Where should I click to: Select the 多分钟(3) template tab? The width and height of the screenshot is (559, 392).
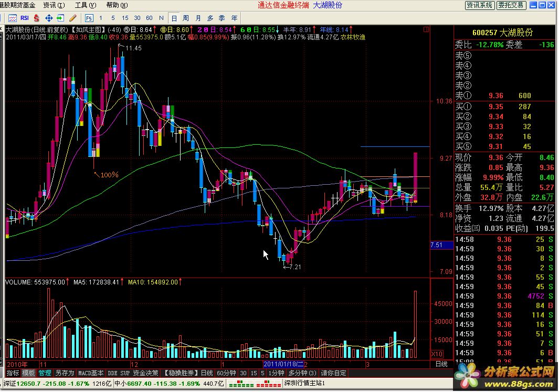[x=302, y=373]
